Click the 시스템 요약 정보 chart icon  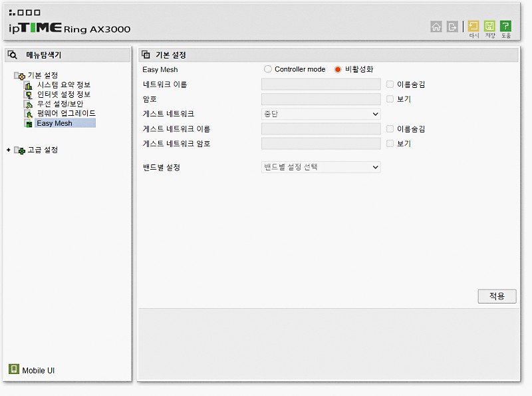click(x=28, y=85)
